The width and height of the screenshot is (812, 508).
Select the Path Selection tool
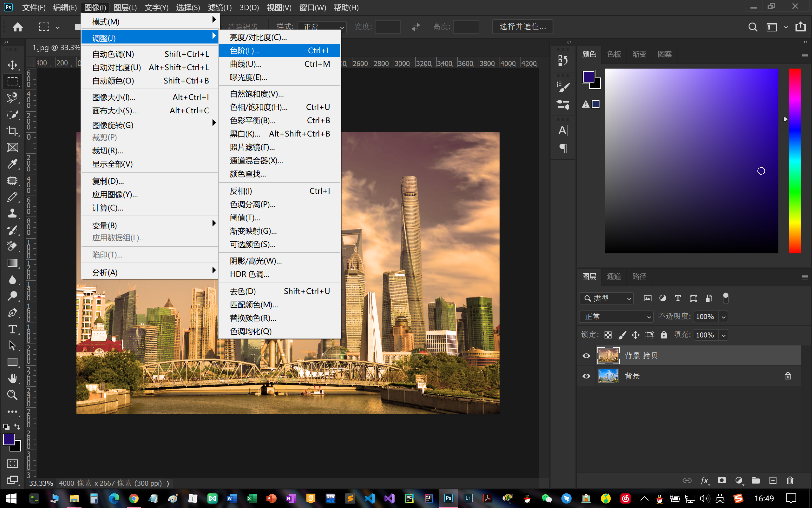(x=12, y=345)
